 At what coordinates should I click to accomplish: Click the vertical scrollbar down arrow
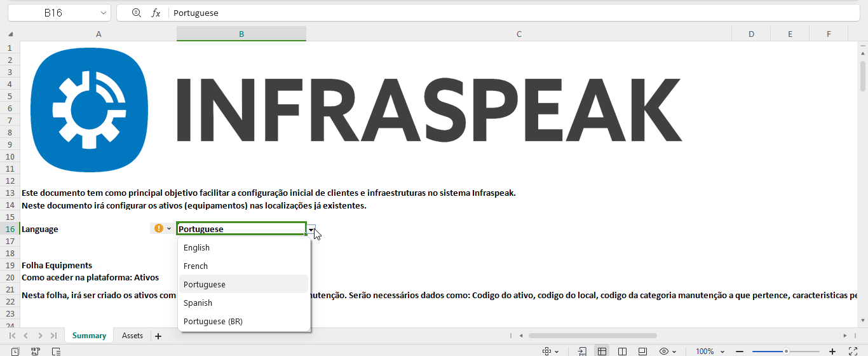(863, 321)
